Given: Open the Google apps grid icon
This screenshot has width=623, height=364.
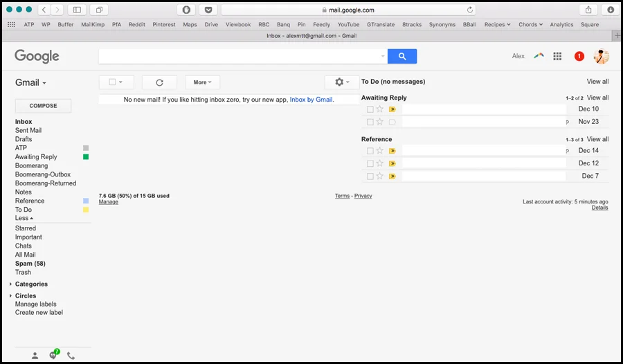Looking at the screenshot, I should coord(557,57).
